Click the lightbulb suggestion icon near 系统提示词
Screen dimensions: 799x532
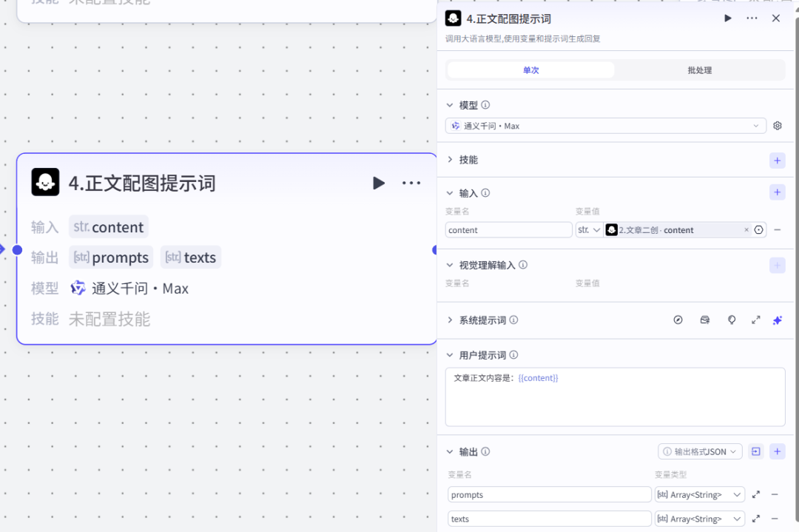(x=732, y=320)
